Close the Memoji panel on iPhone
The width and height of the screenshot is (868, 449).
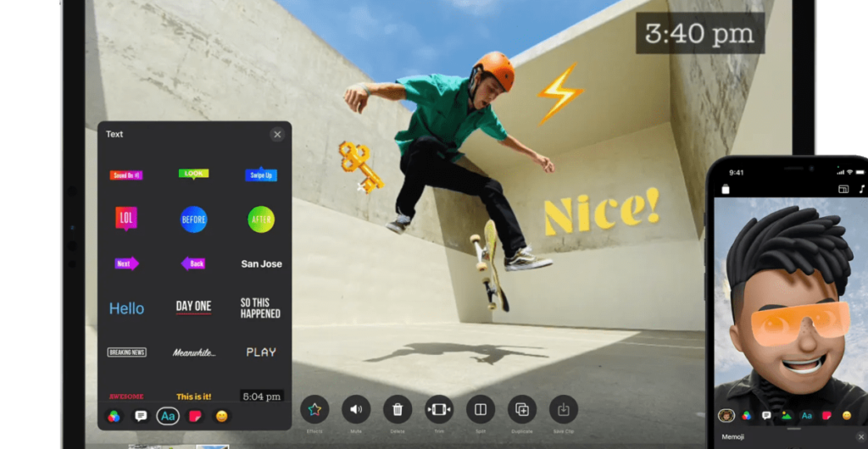[860, 437]
